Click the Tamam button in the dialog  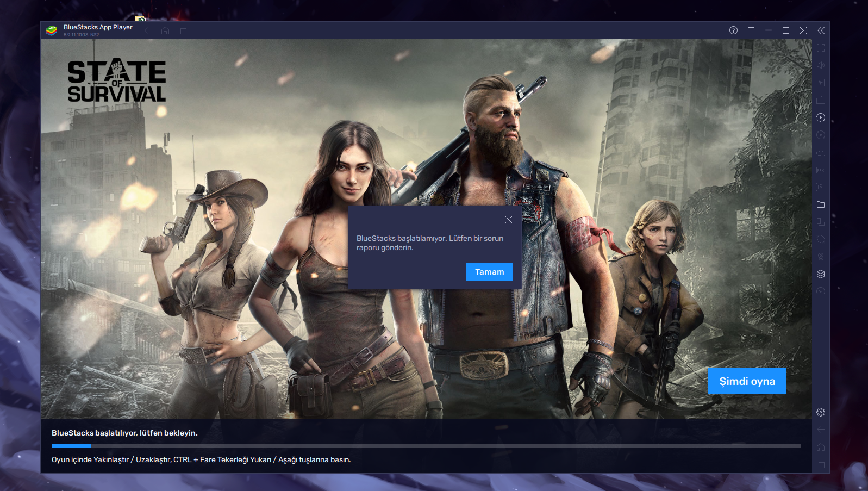click(x=490, y=272)
